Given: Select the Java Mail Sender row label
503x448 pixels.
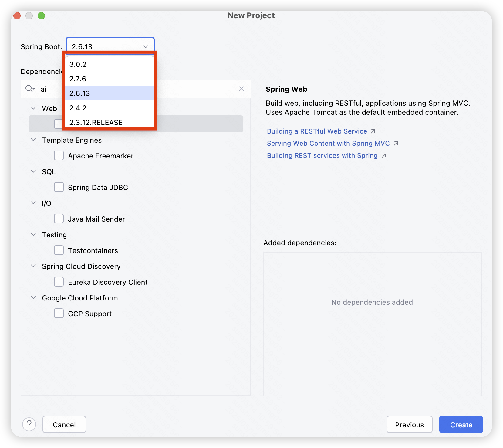Looking at the screenshot, I should [x=96, y=219].
